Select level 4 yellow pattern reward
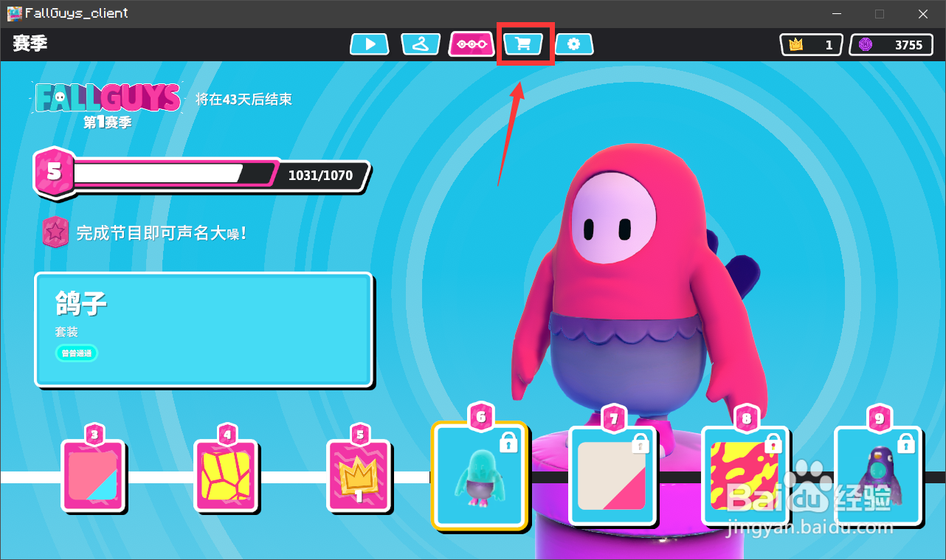This screenshot has width=946, height=560. pos(226,476)
